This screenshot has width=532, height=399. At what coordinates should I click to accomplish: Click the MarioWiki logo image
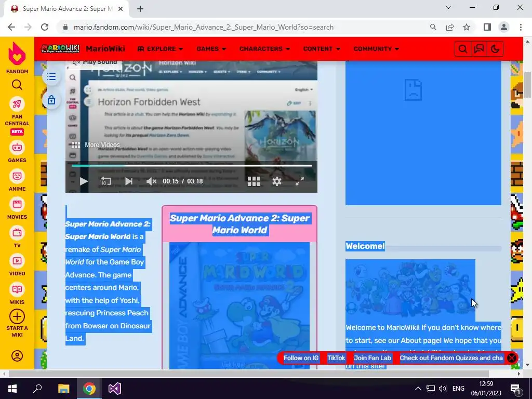pyautogui.click(x=60, y=48)
